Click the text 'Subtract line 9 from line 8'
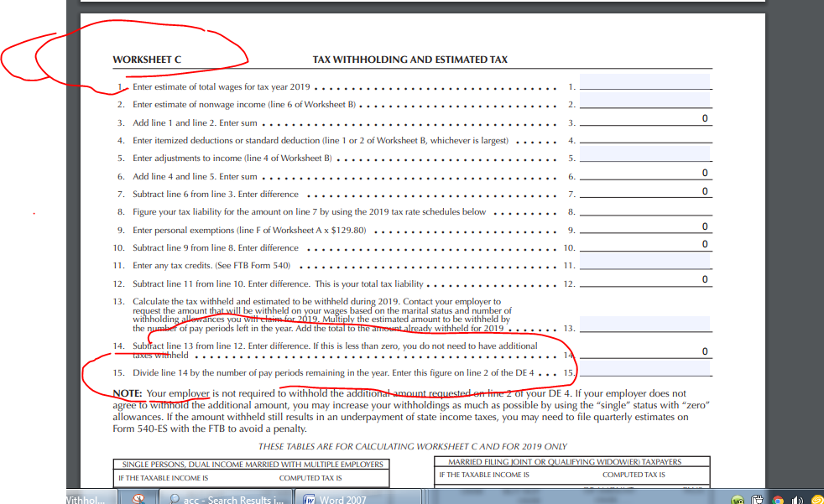This screenshot has width=824, height=504. coord(184,247)
